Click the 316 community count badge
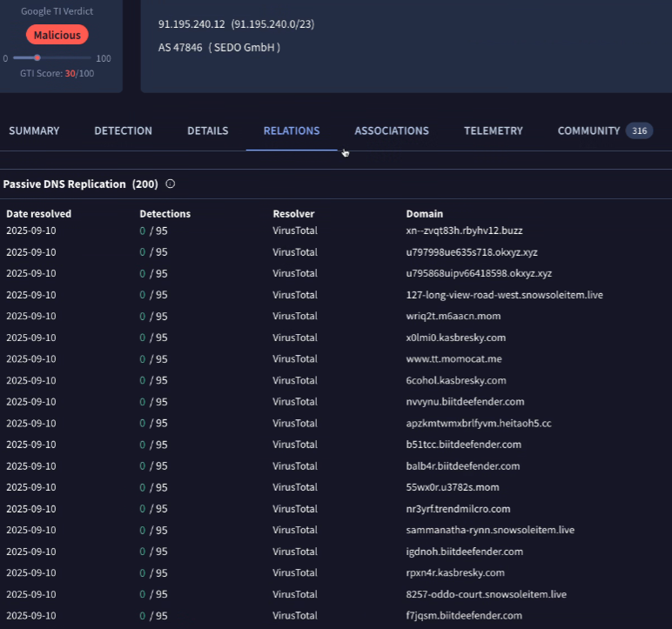Viewport: 672px width, 629px height. (x=640, y=131)
